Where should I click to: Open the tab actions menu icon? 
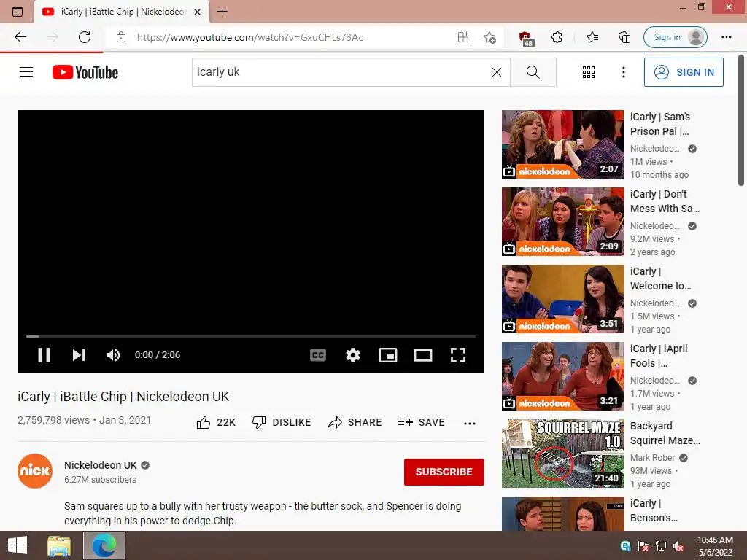click(x=18, y=12)
